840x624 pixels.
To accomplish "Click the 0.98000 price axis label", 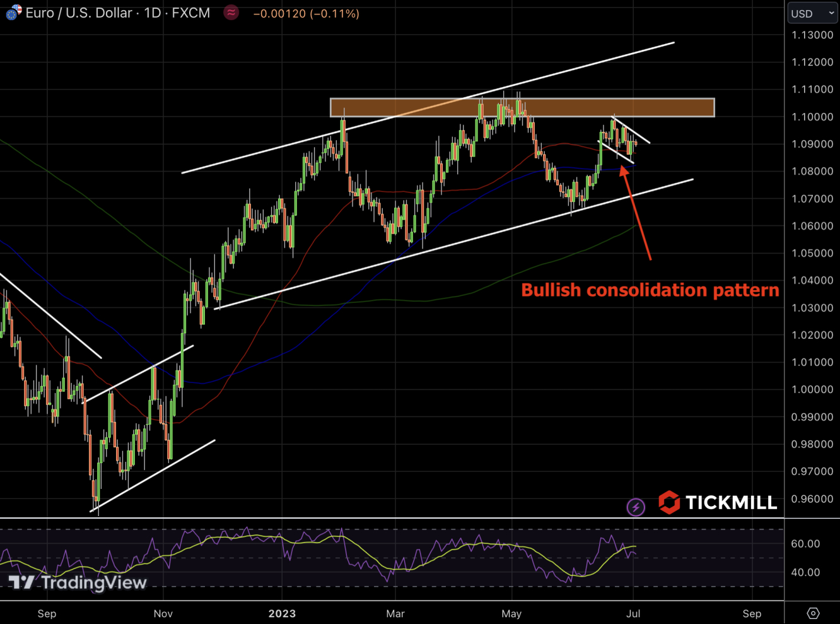I will tap(812, 444).
